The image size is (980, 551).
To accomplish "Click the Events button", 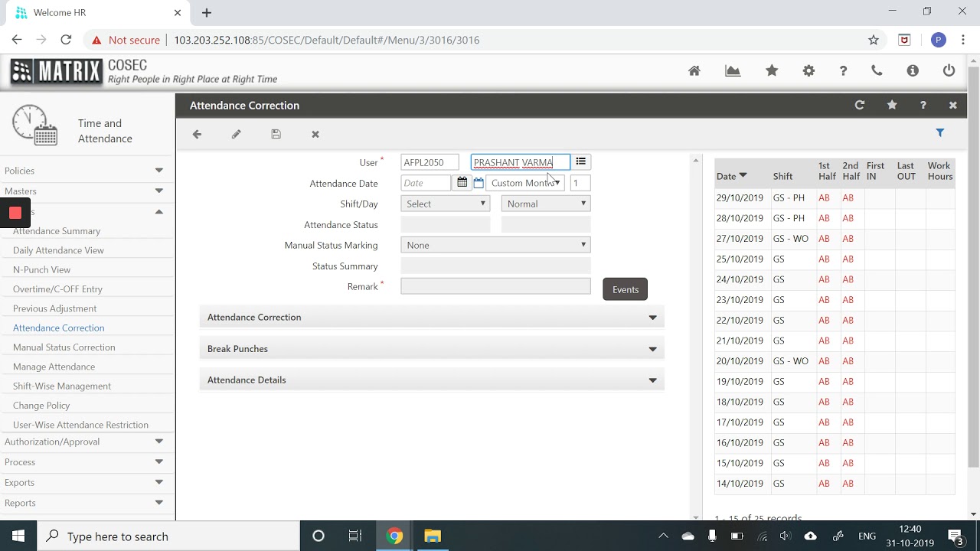I will coord(626,289).
